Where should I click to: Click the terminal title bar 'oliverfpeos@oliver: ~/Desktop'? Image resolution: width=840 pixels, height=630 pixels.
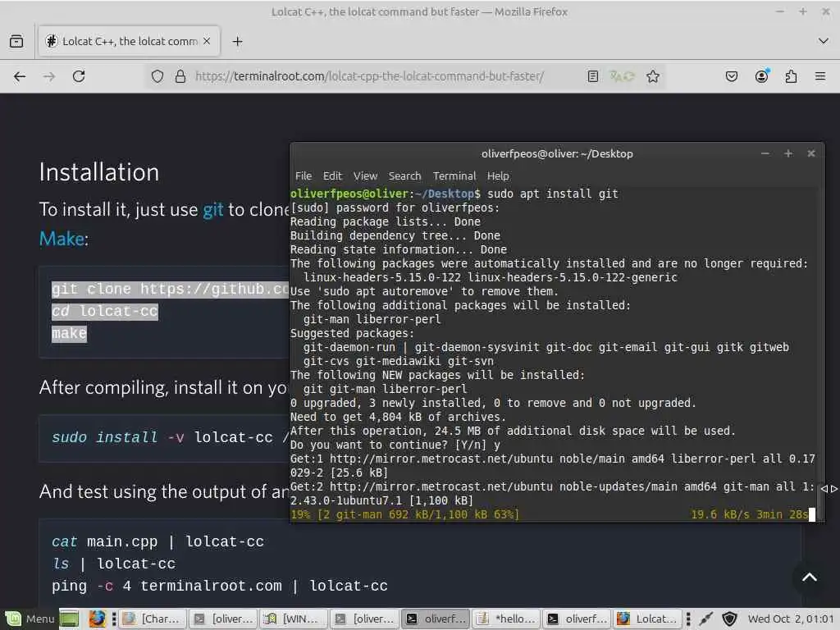557,153
